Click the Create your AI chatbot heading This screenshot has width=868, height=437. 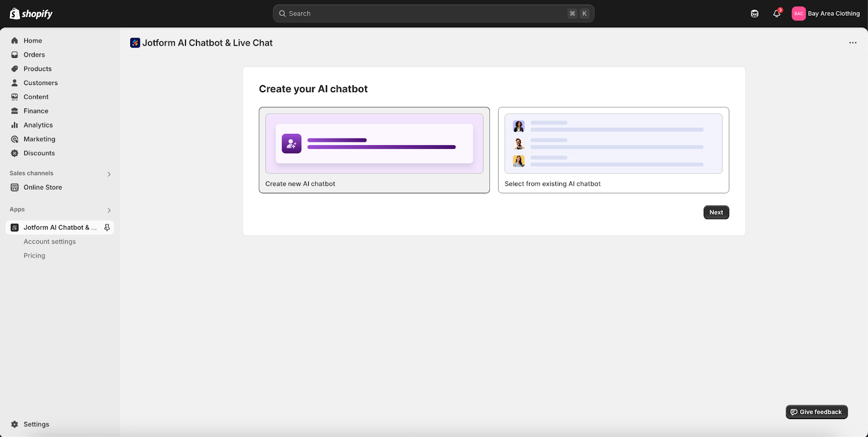click(313, 89)
